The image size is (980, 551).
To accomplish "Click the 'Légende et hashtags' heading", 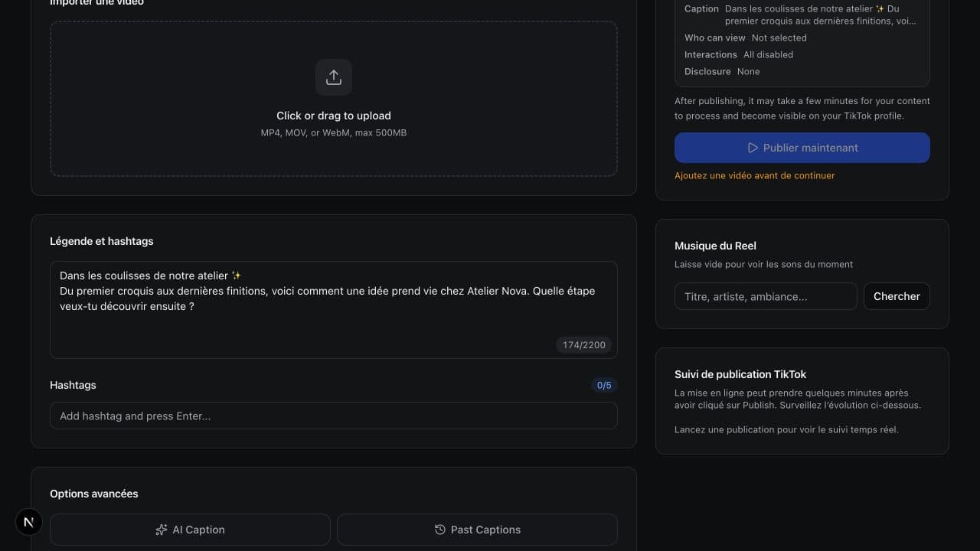I will pos(102,241).
